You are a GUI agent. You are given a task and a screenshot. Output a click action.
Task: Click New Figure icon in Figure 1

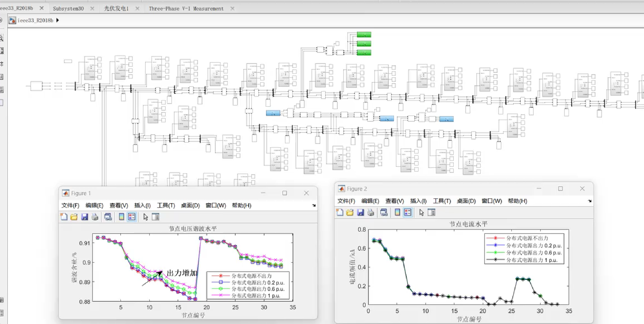point(64,217)
